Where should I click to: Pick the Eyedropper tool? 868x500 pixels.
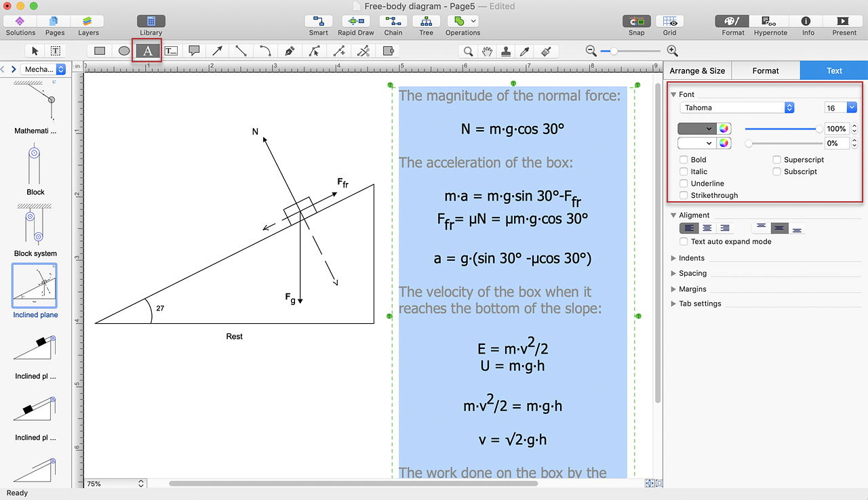524,51
